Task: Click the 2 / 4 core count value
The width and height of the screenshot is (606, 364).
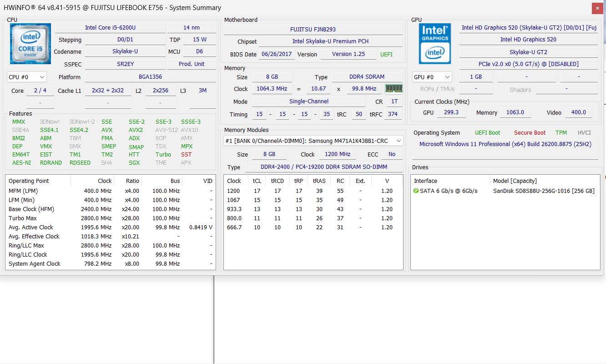Action: point(40,91)
